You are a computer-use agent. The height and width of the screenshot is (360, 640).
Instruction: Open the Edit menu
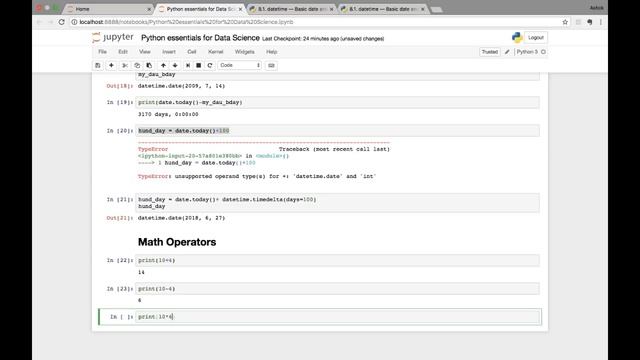123,52
